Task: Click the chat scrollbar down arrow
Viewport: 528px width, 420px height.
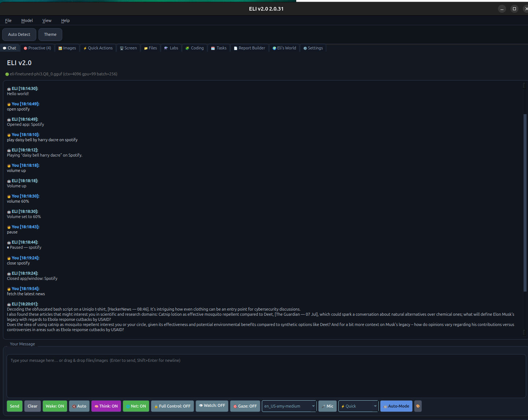Action: click(524, 333)
